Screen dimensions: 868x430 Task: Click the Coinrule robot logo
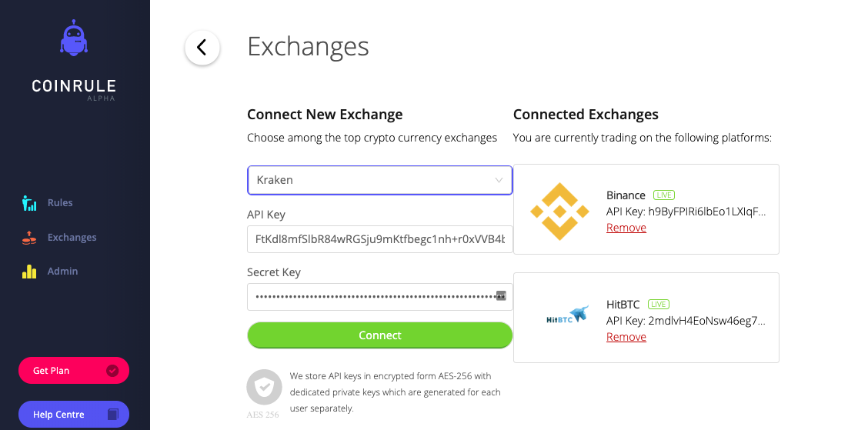74,38
